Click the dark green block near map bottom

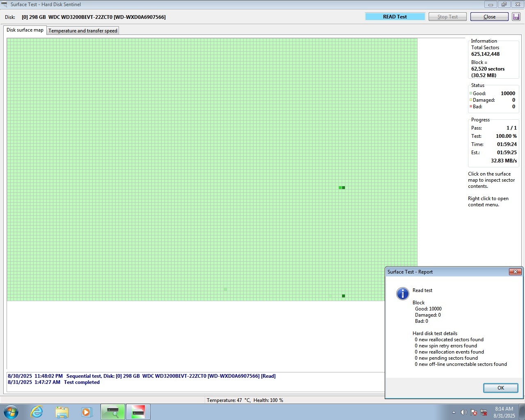(343, 296)
